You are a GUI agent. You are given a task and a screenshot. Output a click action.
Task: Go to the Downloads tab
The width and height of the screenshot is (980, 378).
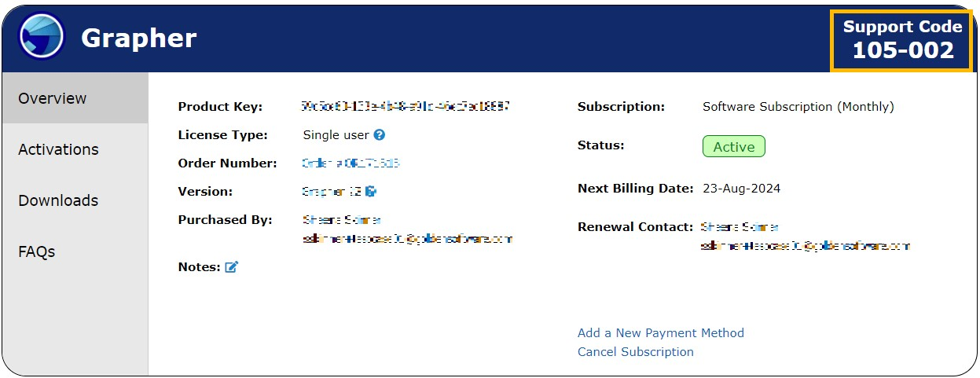coord(58,200)
